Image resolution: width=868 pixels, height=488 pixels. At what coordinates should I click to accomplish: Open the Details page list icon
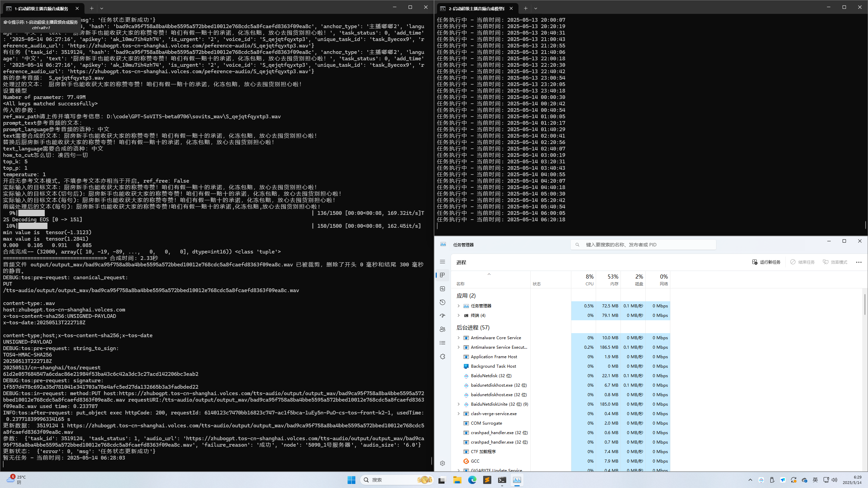pos(442,343)
